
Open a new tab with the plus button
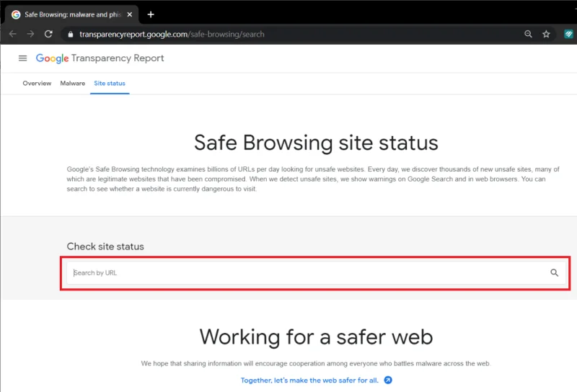[151, 14]
